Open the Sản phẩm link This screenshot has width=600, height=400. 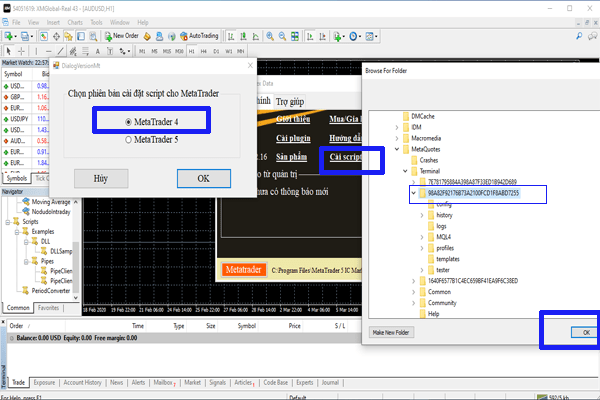pos(292,157)
